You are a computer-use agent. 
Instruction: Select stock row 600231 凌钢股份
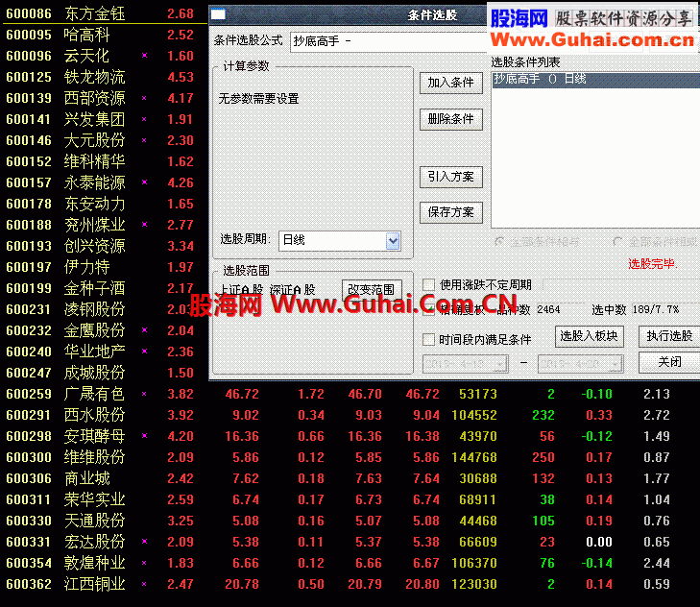click(100, 309)
